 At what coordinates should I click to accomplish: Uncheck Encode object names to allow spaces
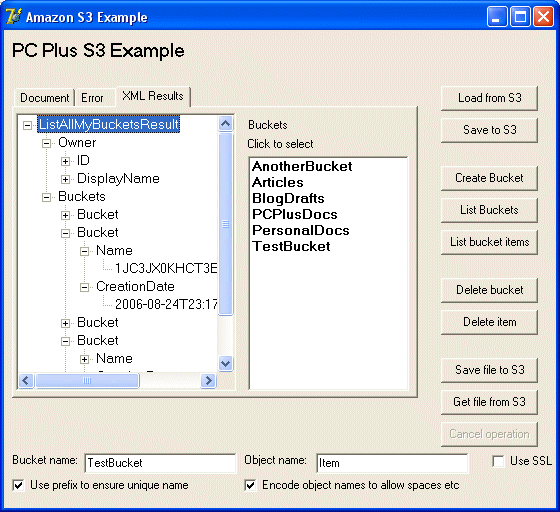tap(250, 485)
